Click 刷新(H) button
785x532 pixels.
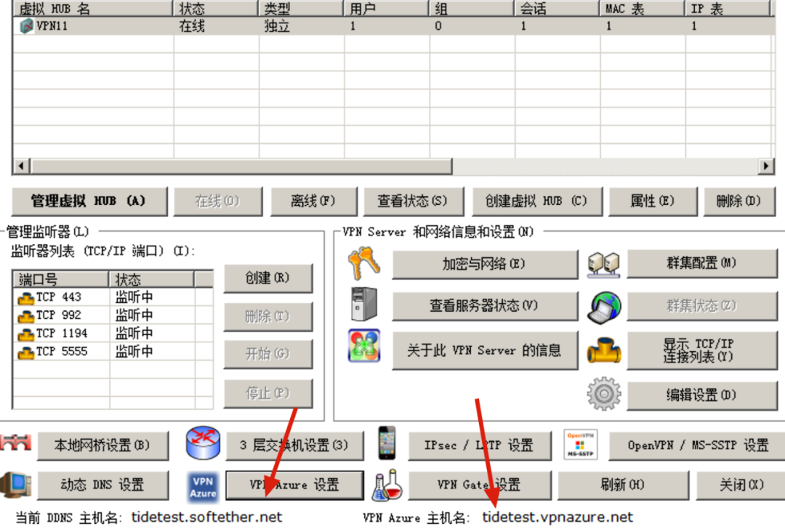pos(624,485)
